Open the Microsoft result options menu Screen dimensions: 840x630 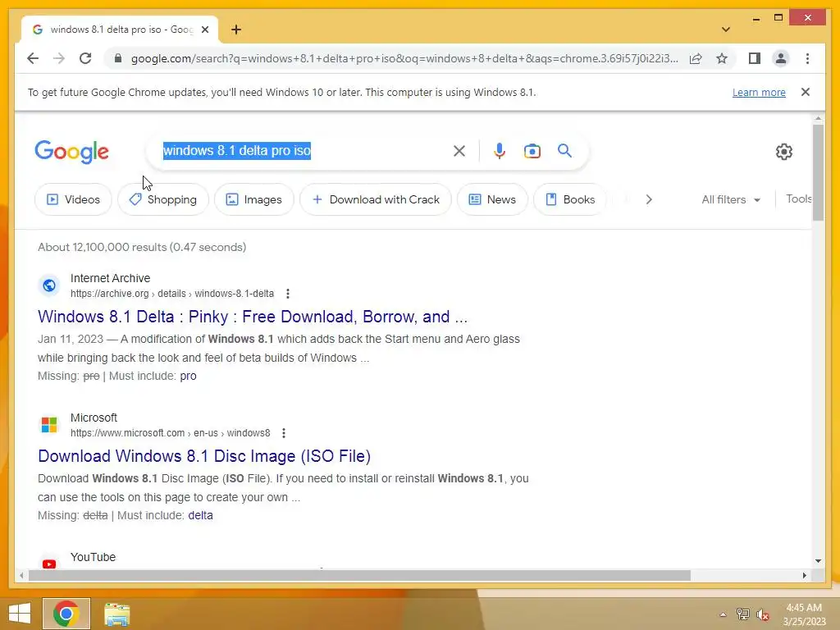tap(284, 433)
